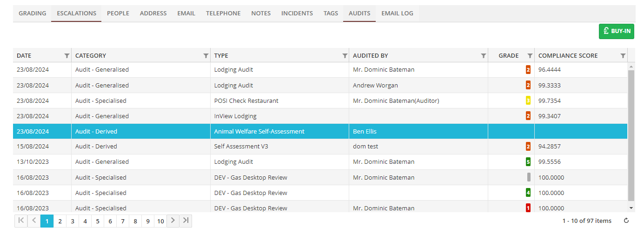Open the Audited By column filter
Screen dimensions: 644x235
[483, 56]
